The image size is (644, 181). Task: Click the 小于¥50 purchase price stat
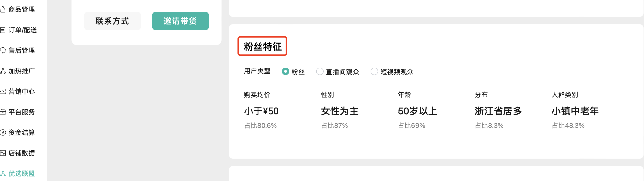point(261,111)
